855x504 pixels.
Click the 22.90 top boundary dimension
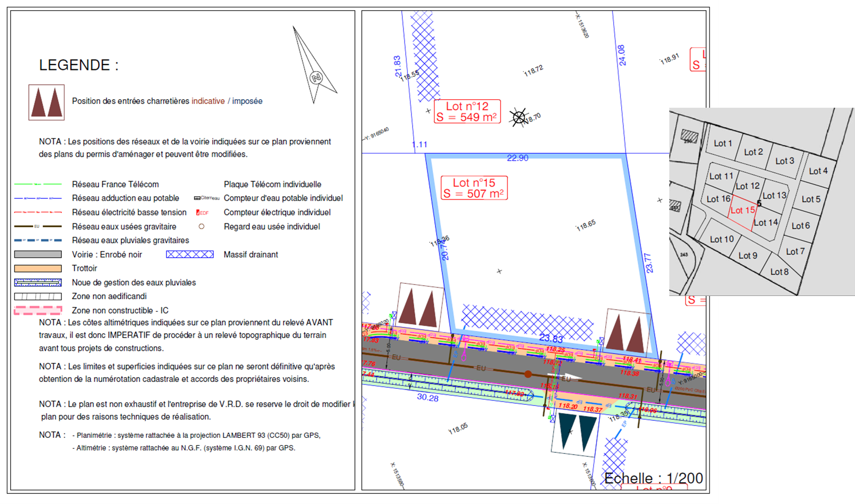(518, 158)
